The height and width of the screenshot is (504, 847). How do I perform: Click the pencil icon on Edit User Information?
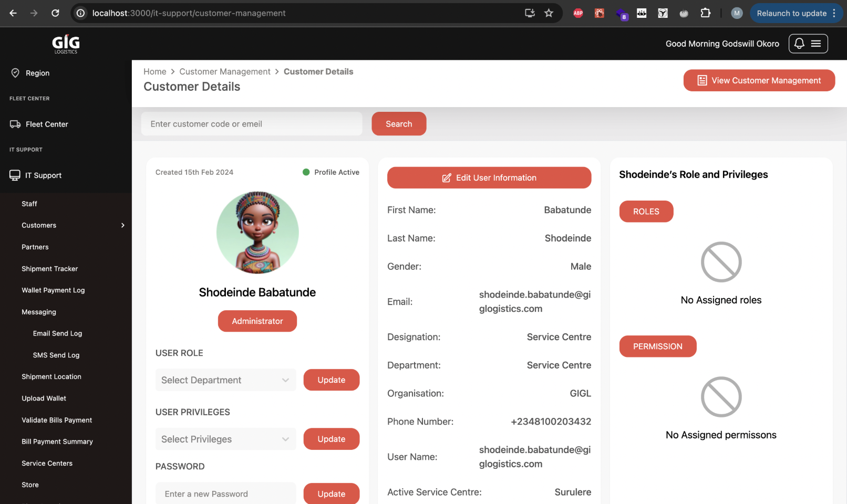(447, 178)
